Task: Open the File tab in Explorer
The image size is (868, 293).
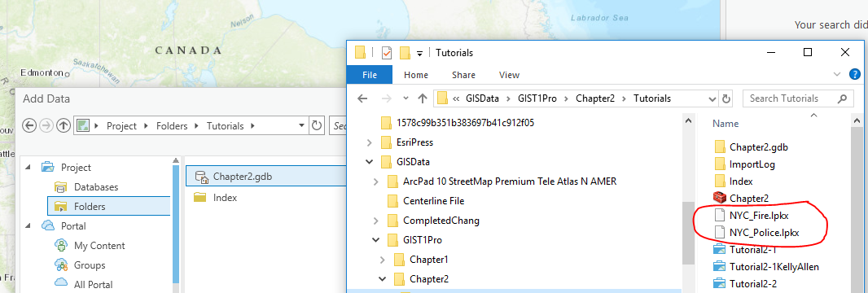Action: tap(369, 75)
